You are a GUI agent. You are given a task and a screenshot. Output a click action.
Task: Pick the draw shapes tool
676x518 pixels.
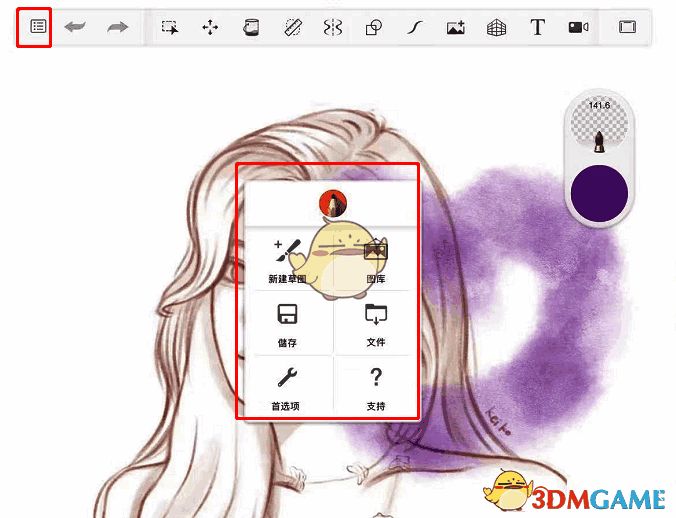374,27
